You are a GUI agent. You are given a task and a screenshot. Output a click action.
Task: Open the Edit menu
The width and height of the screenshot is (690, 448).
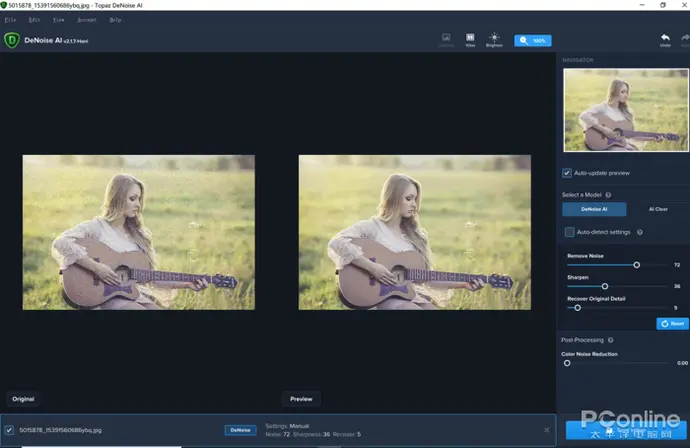[x=34, y=20]
